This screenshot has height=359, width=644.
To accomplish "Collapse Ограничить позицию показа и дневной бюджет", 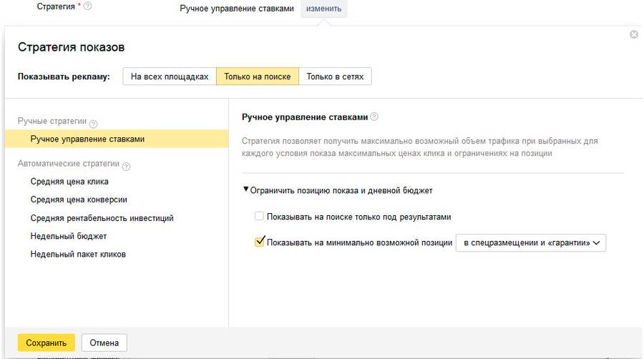I will 338,190.
